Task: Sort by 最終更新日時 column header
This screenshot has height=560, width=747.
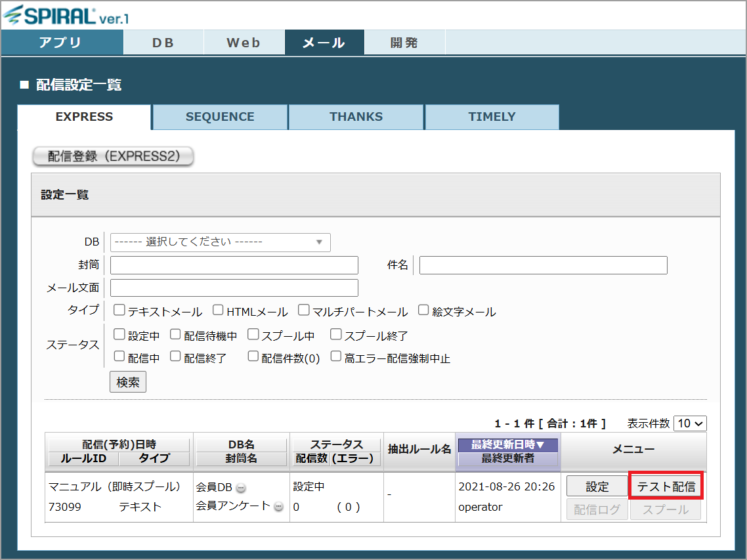Action: 507,445
